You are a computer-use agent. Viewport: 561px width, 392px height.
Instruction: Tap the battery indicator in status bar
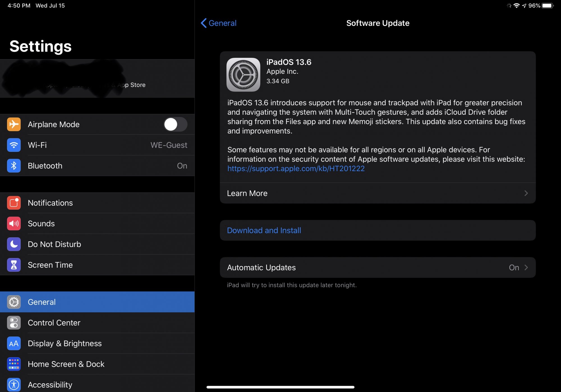click(x=547, y=6)
